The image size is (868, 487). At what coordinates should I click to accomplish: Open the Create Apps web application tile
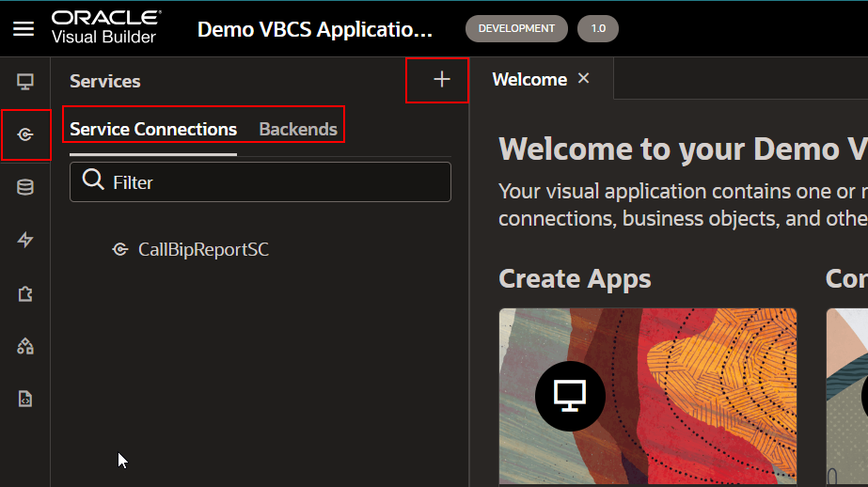[648, 396]
